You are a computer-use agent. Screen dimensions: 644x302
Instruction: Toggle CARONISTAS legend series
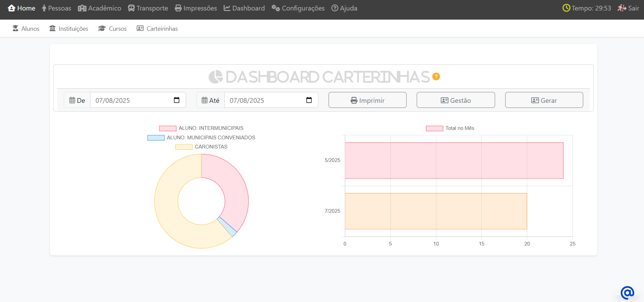184,147
